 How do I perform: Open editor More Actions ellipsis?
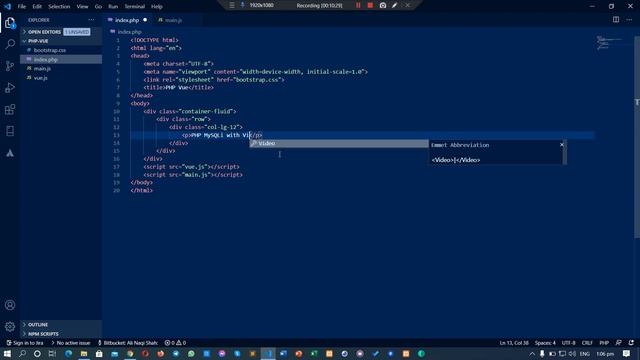629,20
